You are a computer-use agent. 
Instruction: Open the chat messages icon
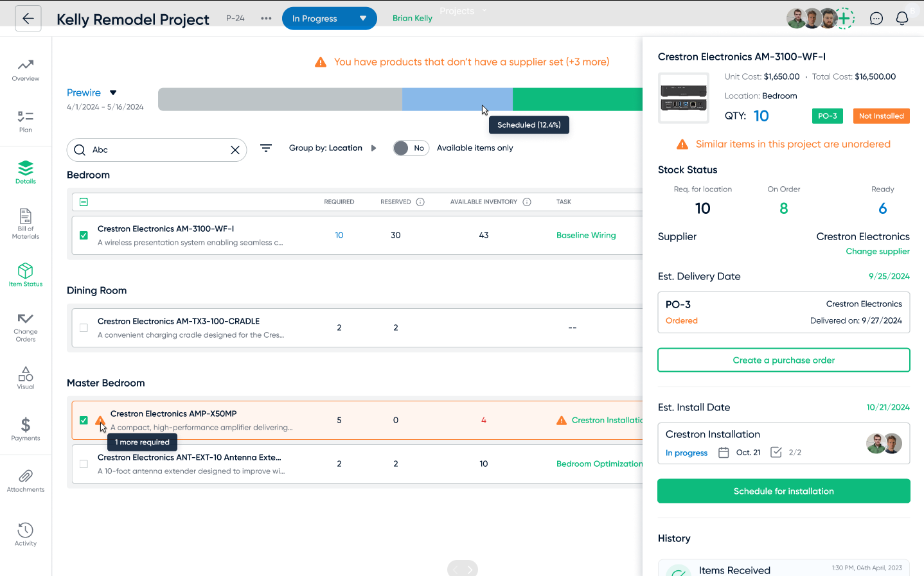[x=876, y=19]
